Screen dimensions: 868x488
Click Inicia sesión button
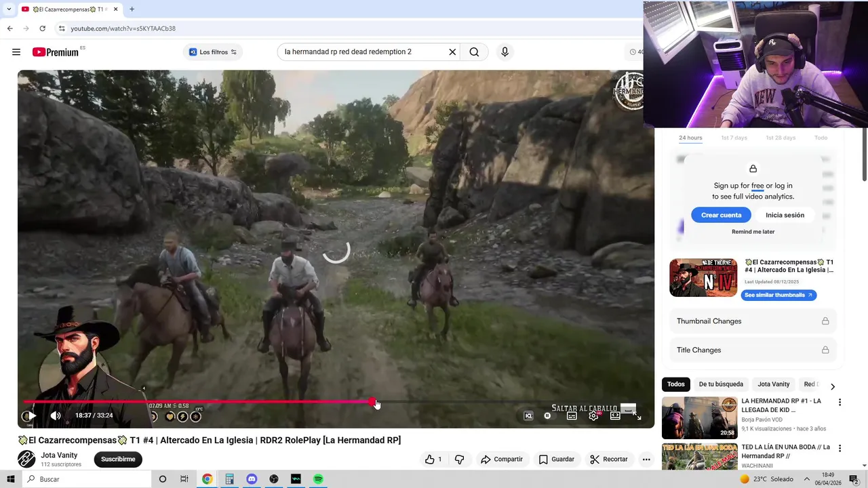tap(785, 215)
